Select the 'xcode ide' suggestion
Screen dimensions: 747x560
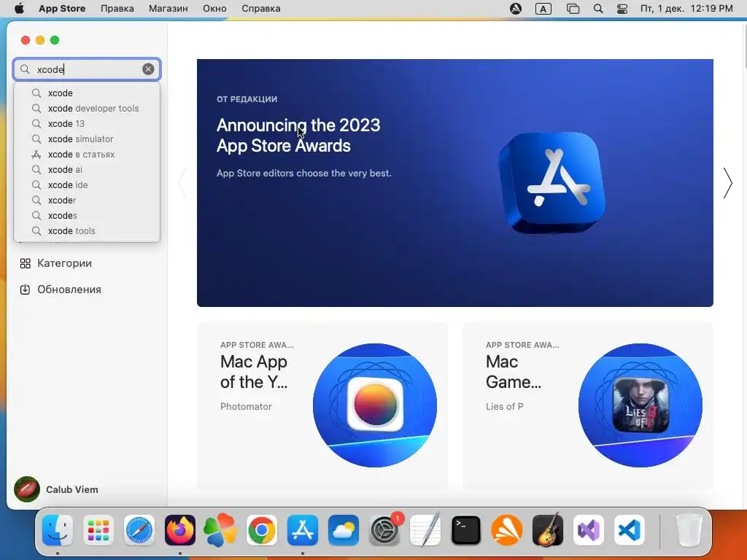[x=87, y=184]
